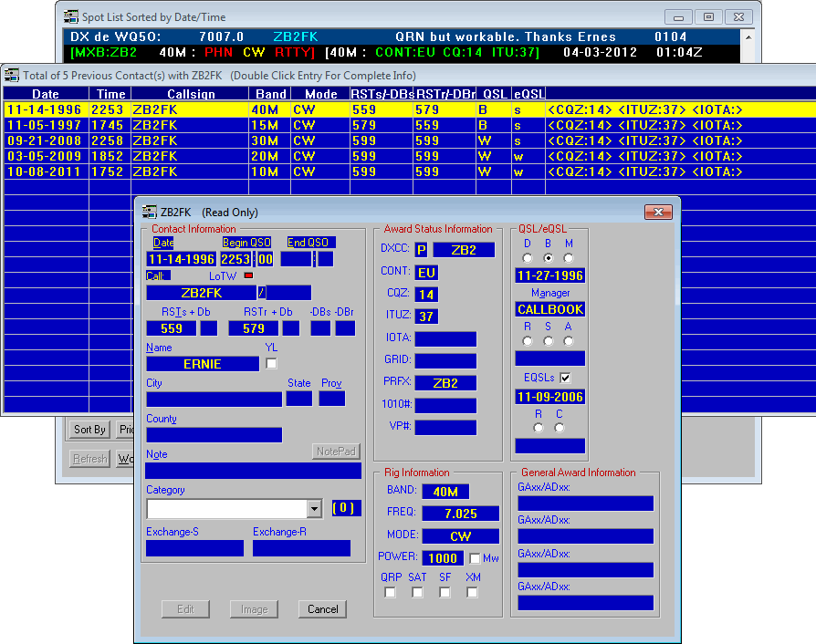Tick the SAT checkbox

tap(417, 593)
